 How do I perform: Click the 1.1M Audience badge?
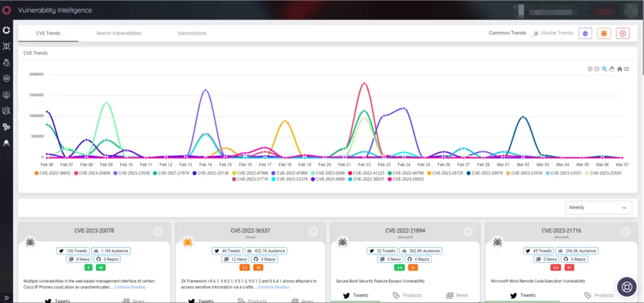click(110, 250)
